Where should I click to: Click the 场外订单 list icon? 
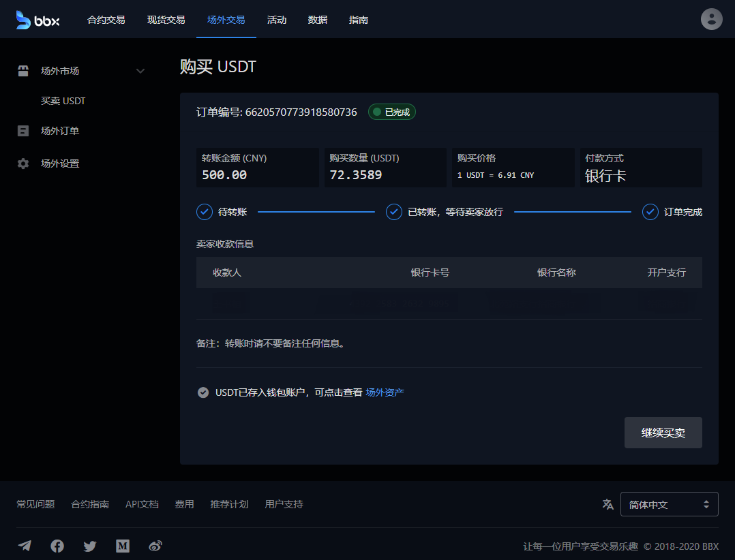tap(23, 131)
